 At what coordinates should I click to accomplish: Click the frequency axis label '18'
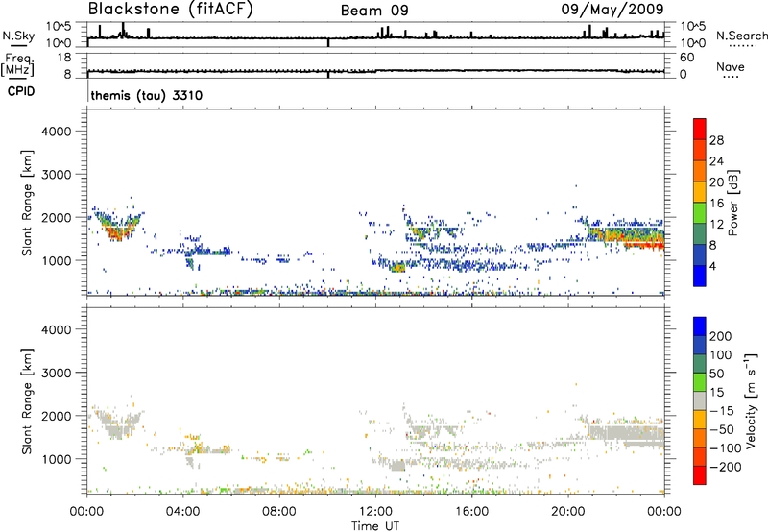64,58
